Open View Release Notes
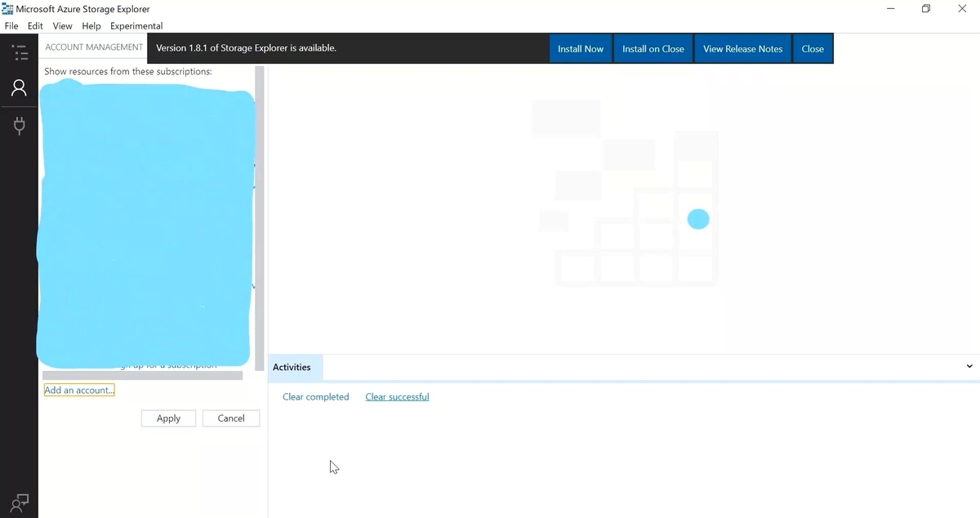 [743, 49]
